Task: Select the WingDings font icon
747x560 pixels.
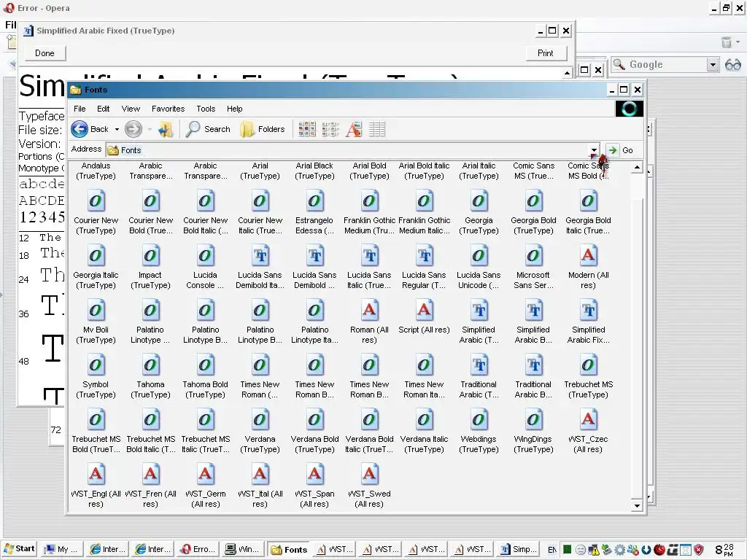Action: click(x=533, y=420)
